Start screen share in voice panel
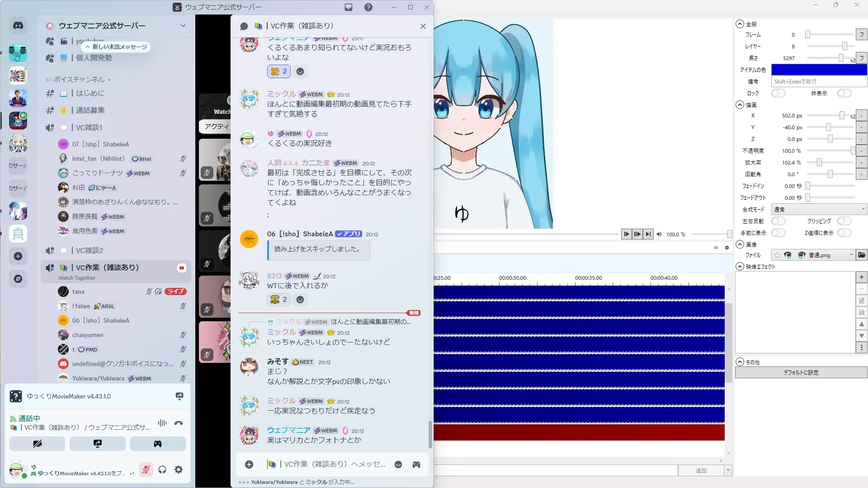 tap(97, 444)
